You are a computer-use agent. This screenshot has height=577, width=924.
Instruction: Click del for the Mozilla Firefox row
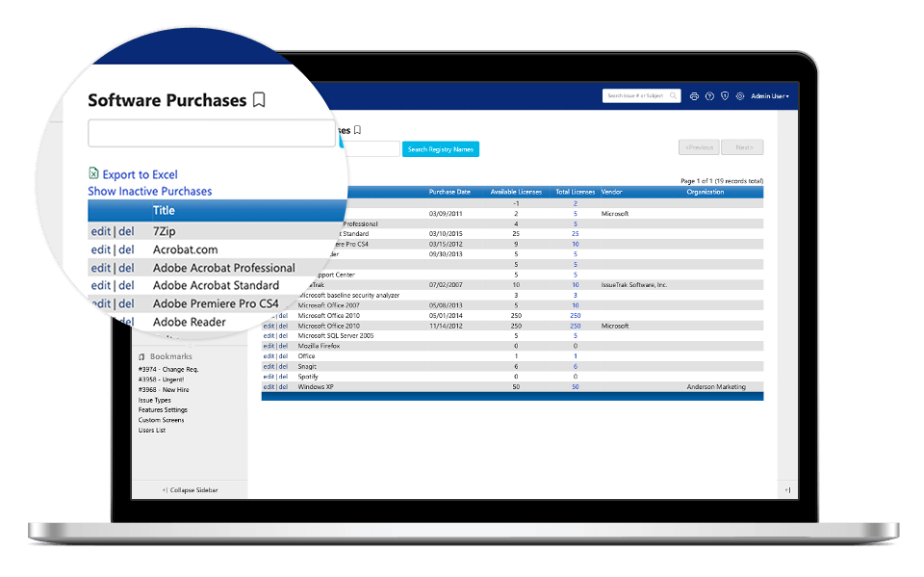click(x=283, y=346)
